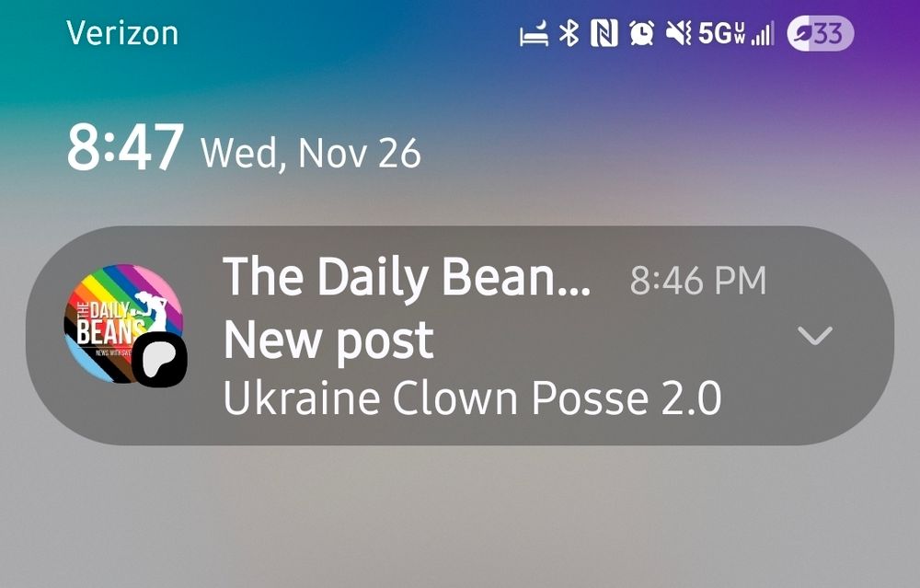Tap the Bluetooth status icon

pyautogui.click(x=569, y=33)
